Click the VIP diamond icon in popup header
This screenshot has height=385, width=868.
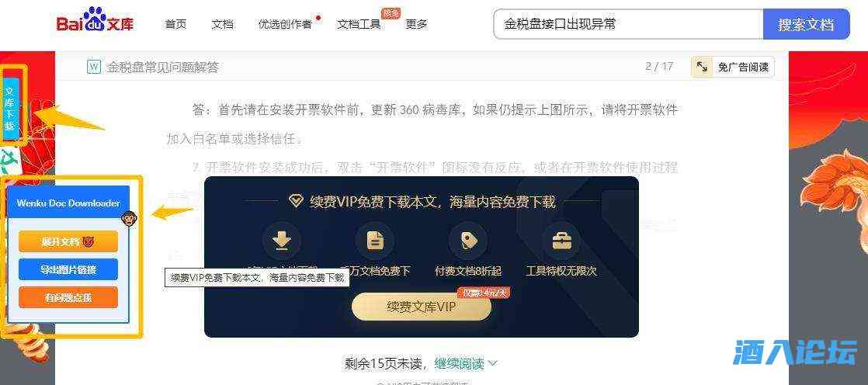pos(296,201)
